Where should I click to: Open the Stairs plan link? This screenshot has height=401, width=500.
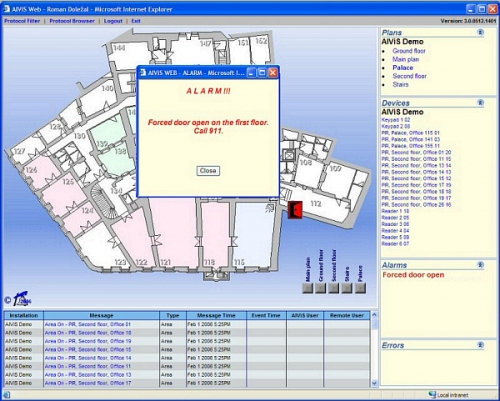tap(400, 84)
